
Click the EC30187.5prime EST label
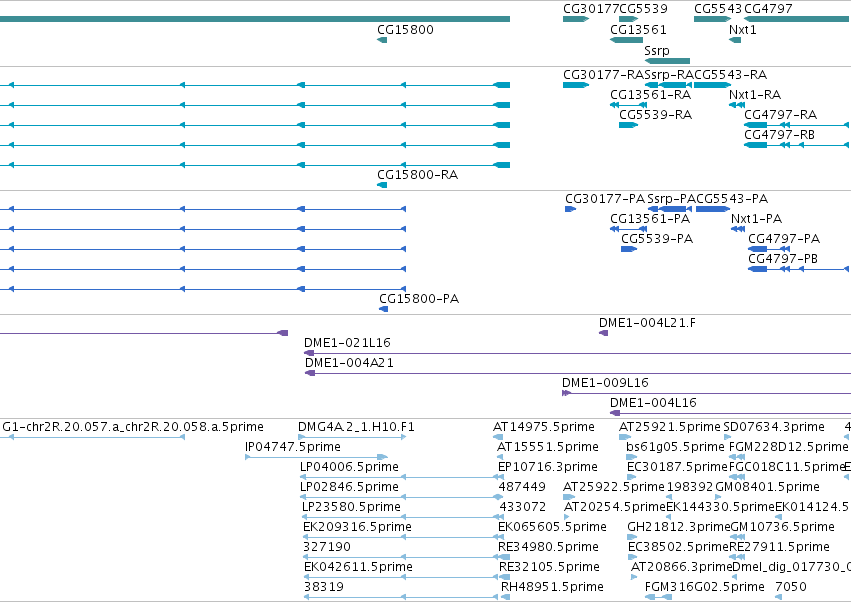point(677,467)
